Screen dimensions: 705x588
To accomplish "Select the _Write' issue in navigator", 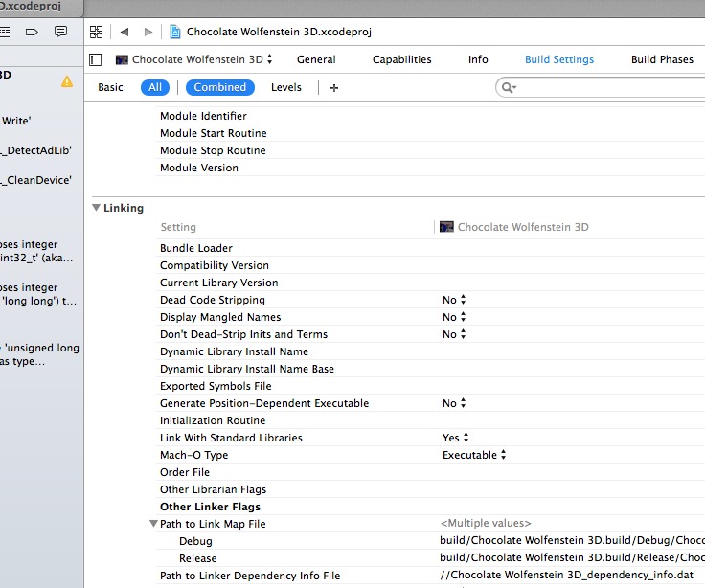I will (15, 121).
